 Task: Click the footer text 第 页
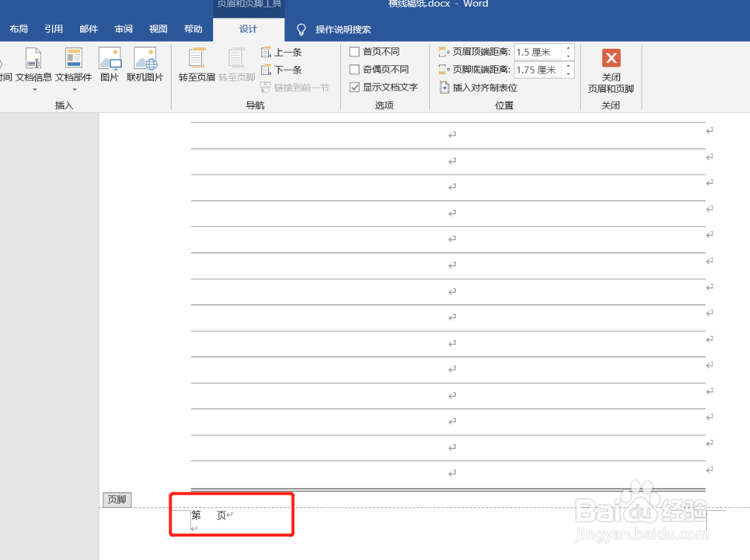pos(209,515)
